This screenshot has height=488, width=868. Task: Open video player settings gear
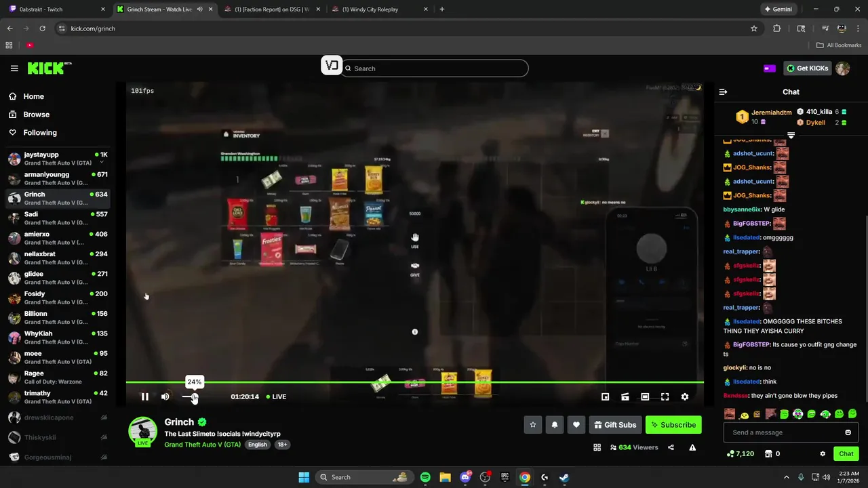[684, 396]
